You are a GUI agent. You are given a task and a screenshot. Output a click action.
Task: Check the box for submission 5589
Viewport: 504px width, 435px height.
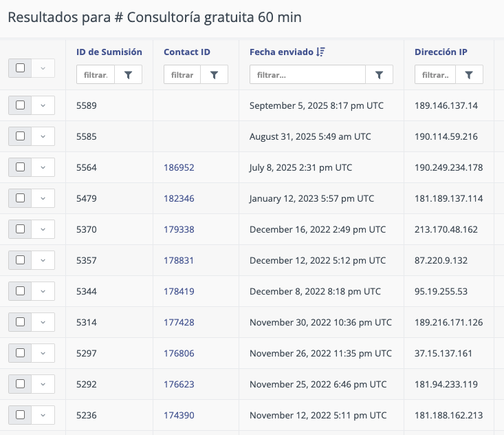(x=20, y=105)
